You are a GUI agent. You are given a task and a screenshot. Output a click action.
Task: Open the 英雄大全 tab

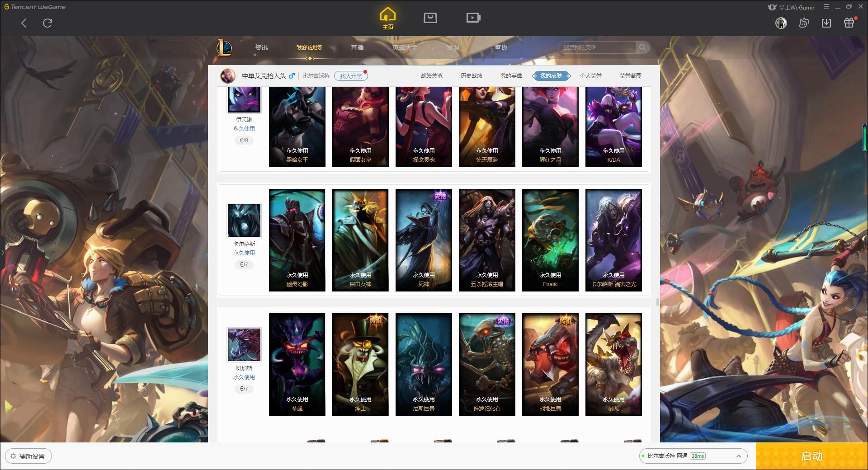(x=405, y=47)
